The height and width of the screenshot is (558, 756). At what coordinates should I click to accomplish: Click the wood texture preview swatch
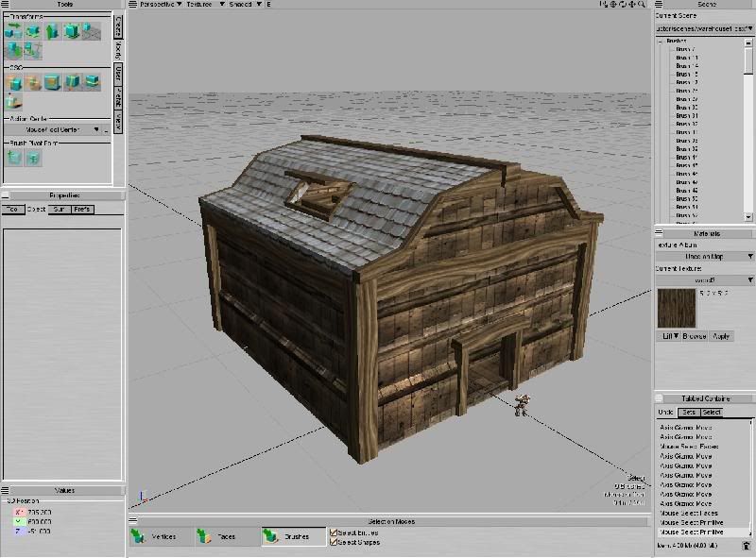[x=677, y=308]
